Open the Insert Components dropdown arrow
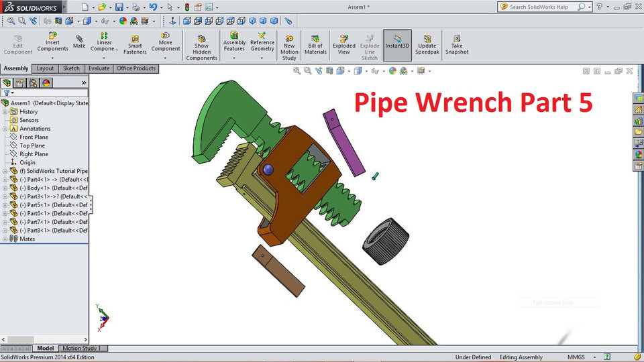644x362 pixels. point(52,58)
